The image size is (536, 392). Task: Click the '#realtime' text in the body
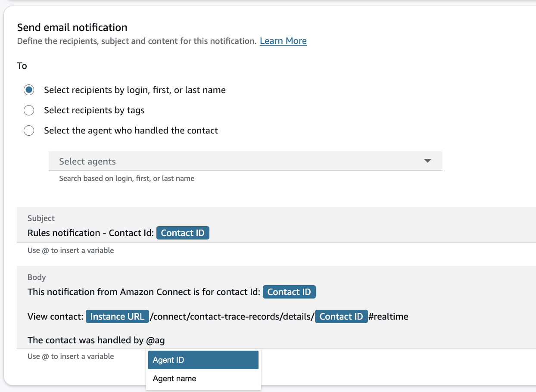click(x=388, y=317)
